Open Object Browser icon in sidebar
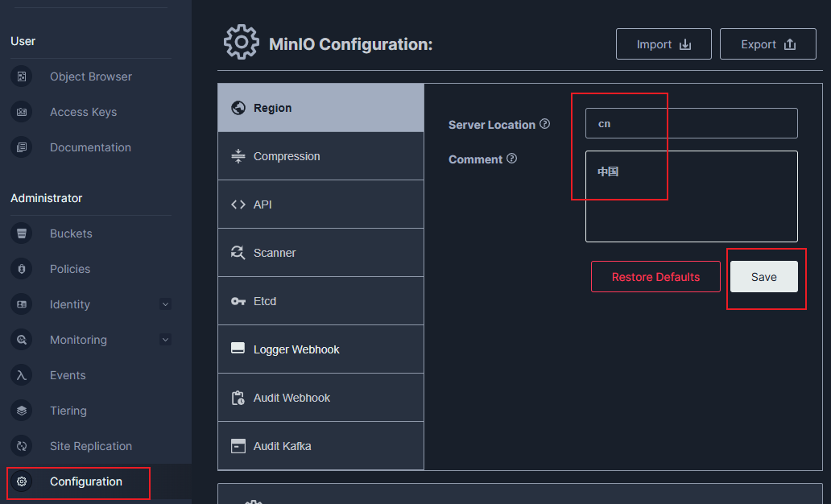This screenshot has width=831, height=504. 22,76
